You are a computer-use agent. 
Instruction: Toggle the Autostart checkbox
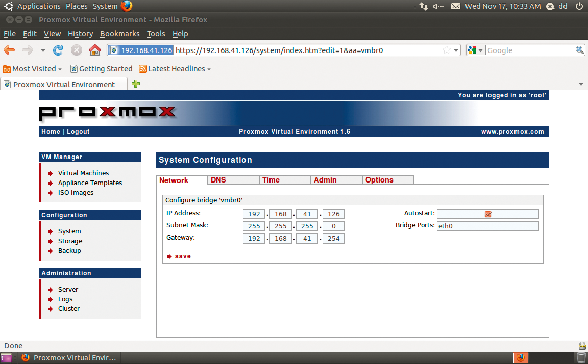pyautogui.click(x=488, y=214)
